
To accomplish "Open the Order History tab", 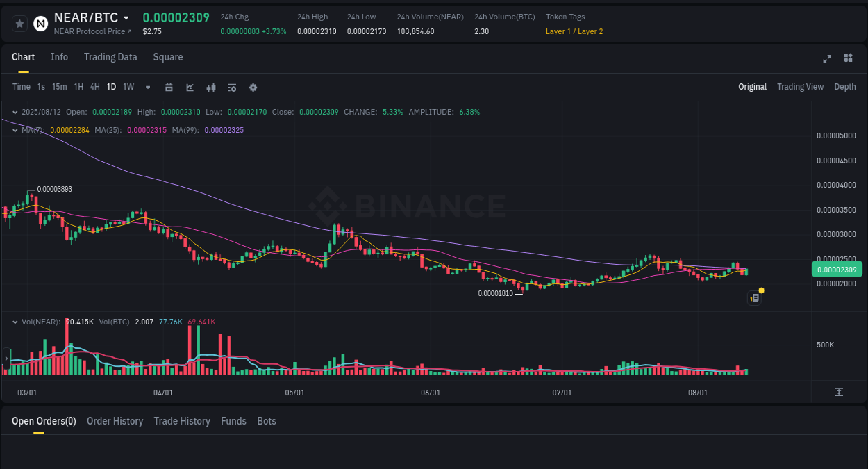I will pyautogui.click(x=115, y=421).
